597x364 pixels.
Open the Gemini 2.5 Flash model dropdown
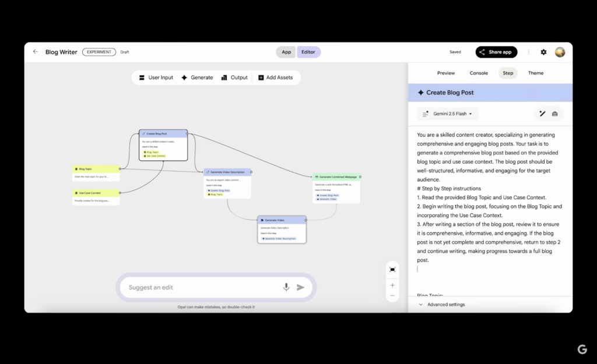(x=448, y=114)
